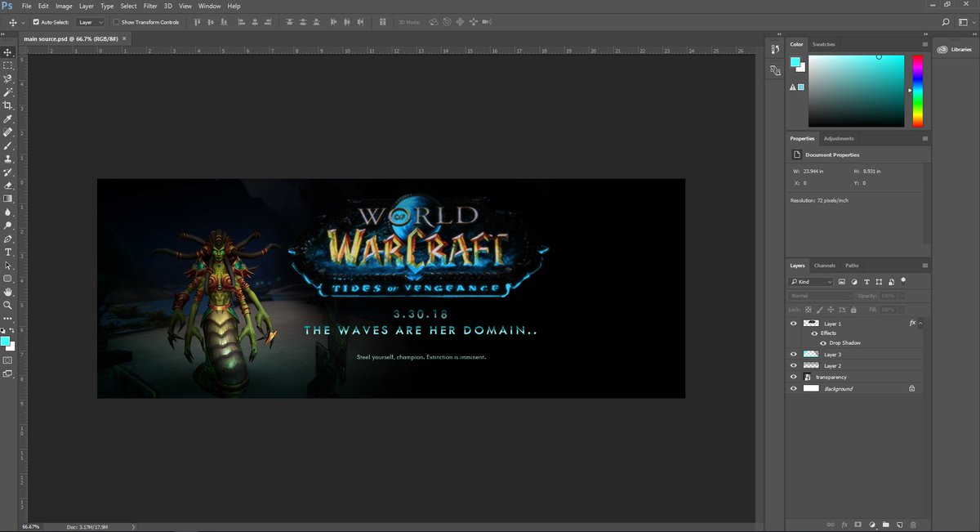Hide the Effects of Layer 1
The height and width of the screenshot is (532, 980).
(x=814, y=333)
